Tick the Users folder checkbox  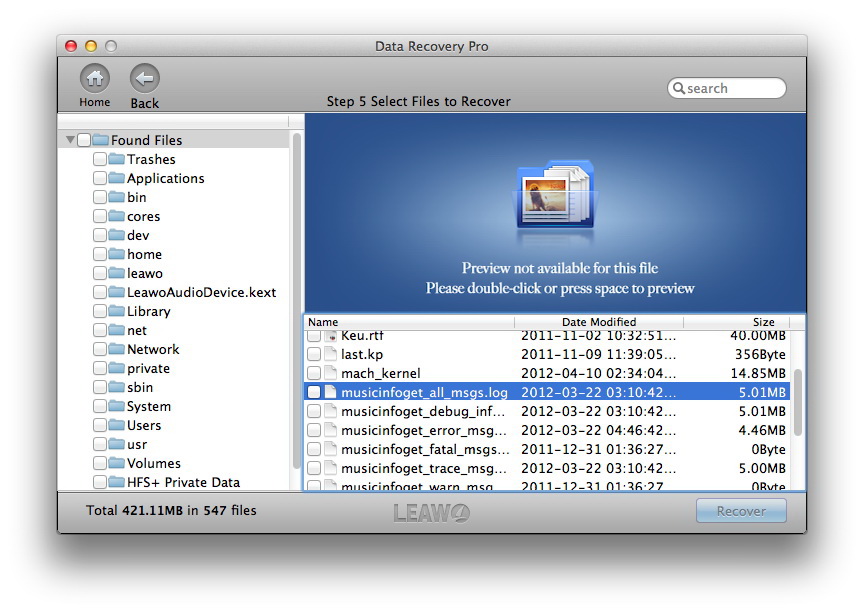pos(100,425)
